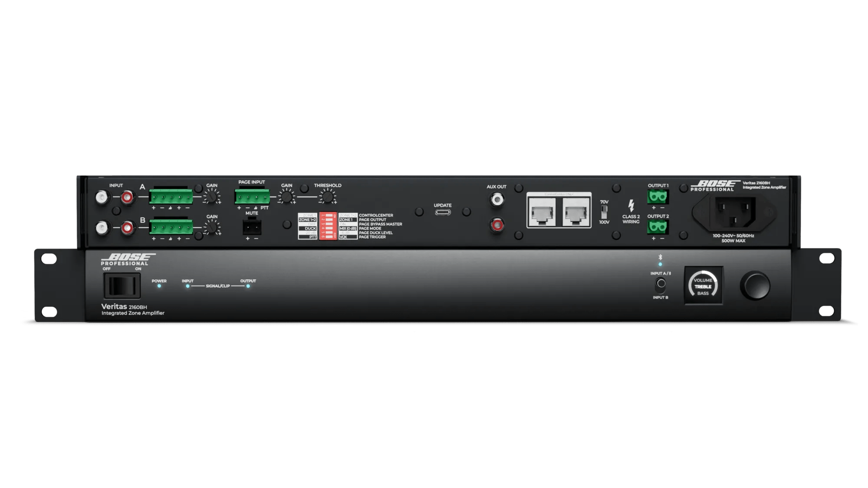868x488 pixels.
Task: Click the AUX OUT white RCA jack
Action: pos(497,200)
